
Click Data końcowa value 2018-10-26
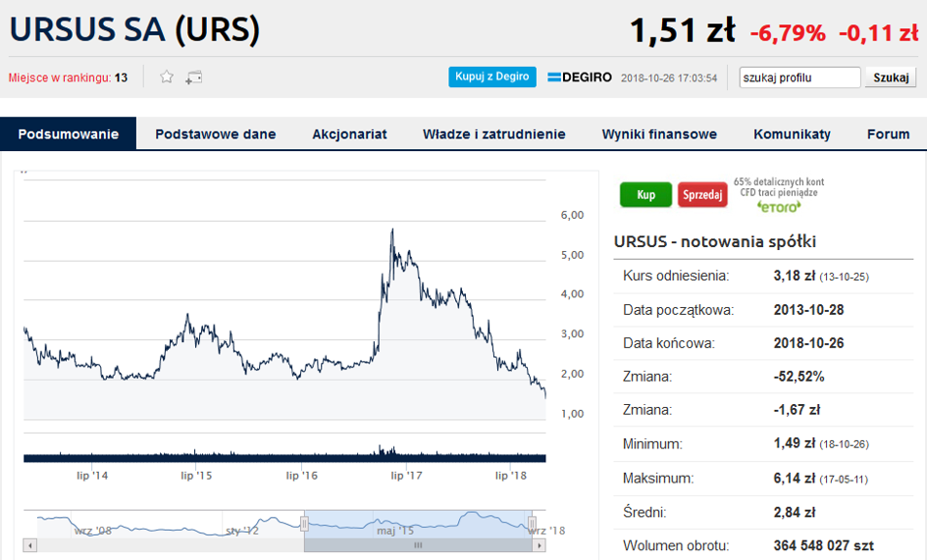808,343
